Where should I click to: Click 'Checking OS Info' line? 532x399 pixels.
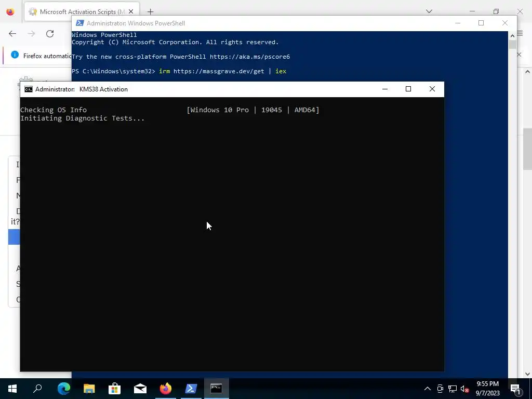(x=54, y=110)
